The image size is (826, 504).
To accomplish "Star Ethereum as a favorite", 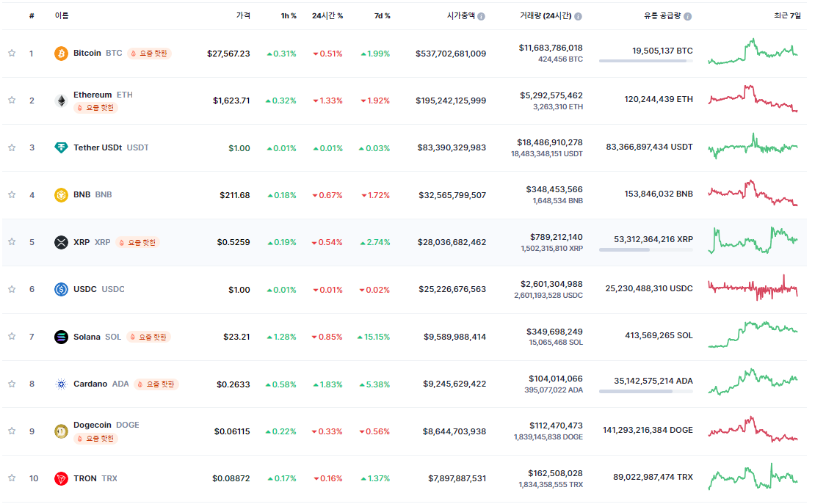I will tap(12, 100).
